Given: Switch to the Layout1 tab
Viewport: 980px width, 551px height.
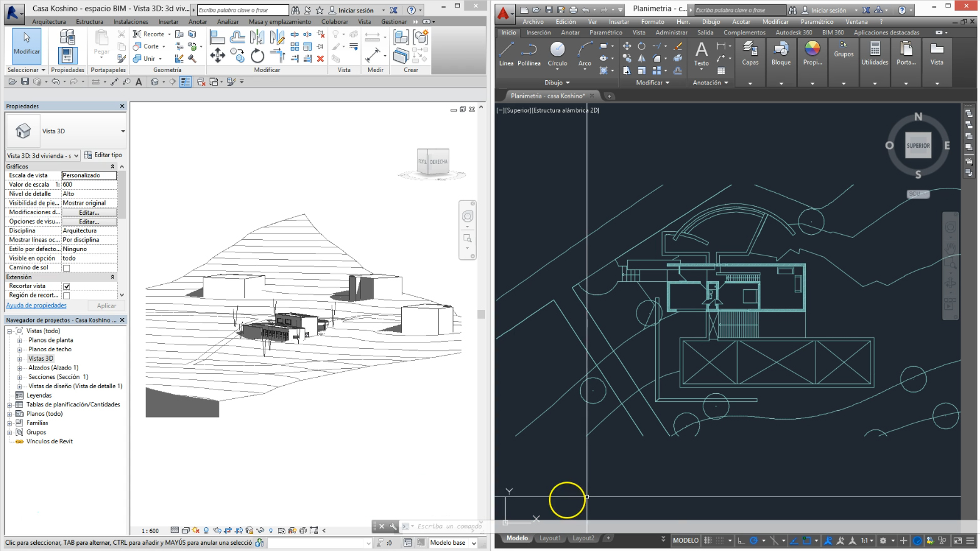Looking at the screenshot, I should 549,538.
